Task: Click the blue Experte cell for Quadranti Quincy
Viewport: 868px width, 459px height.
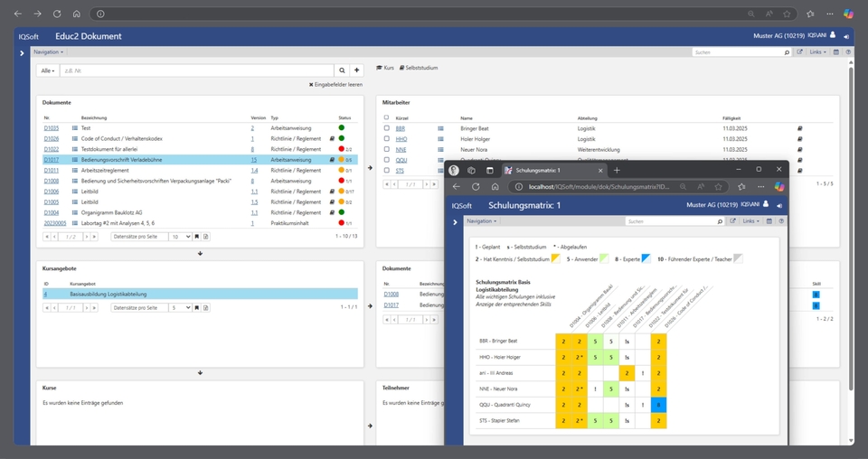Action: tap(658, 405)
